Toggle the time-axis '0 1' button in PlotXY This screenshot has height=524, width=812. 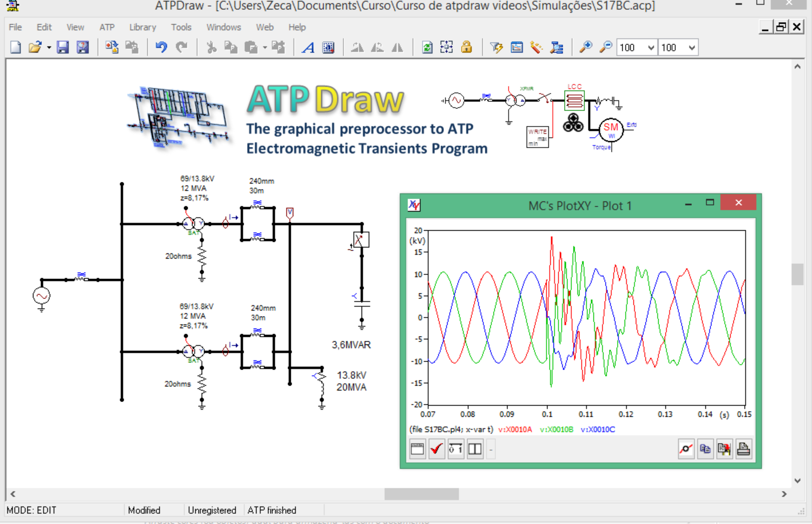pos(455,449)
